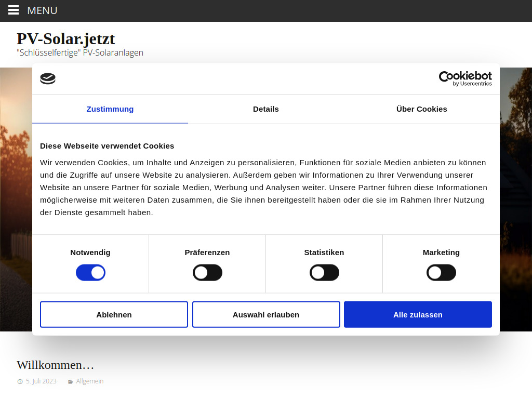Click the Ablehnen button
The image size is (532, 399).
pos(114,314)
